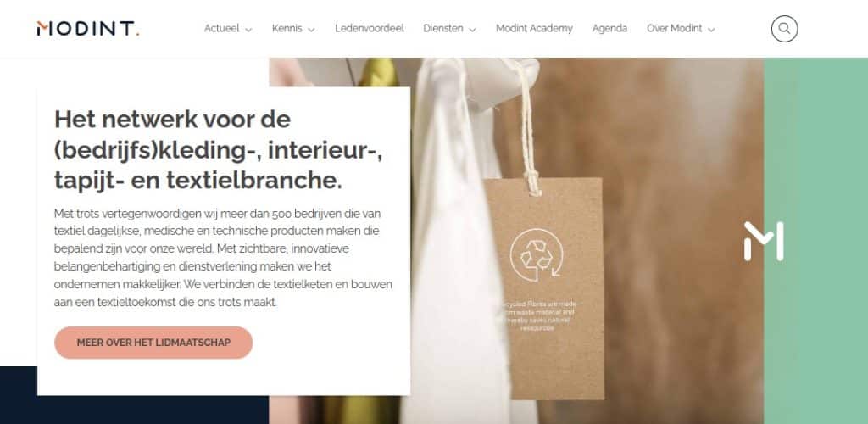Visit Modint Academy link
The image size is (868, 424).
(534, 28)
